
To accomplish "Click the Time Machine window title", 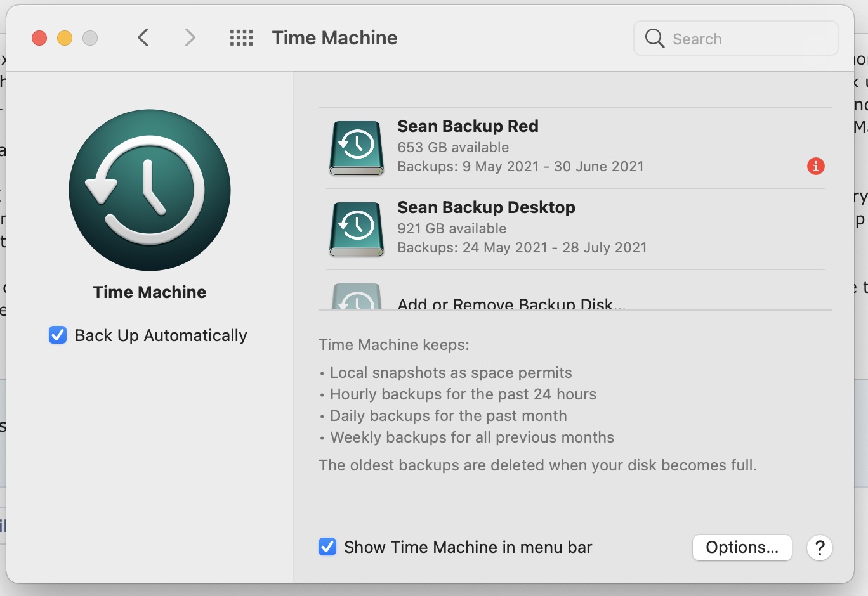I will pyautogui.click(x=334, y=38).
